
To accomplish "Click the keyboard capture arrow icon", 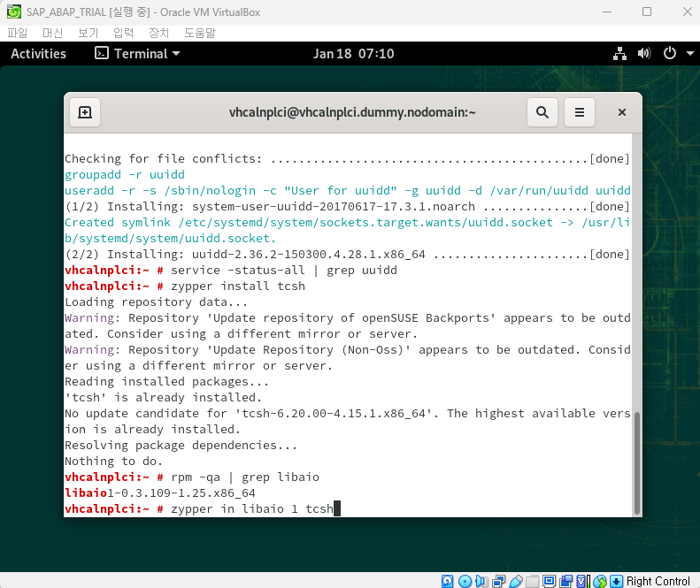I will [x=617, y=581].
